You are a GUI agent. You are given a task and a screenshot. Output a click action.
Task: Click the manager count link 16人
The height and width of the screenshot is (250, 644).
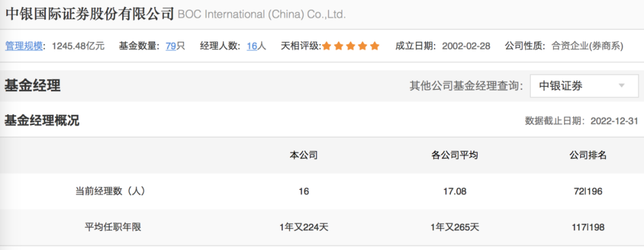coord(252,46)
